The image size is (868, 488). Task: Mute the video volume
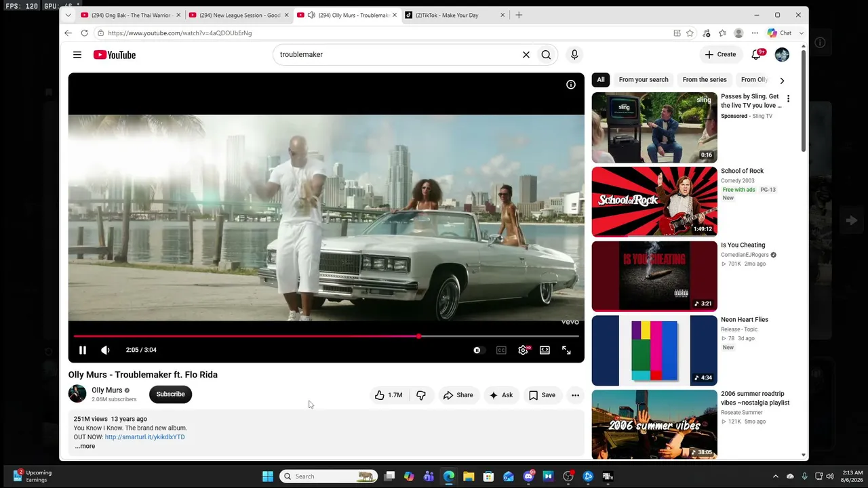105,350
